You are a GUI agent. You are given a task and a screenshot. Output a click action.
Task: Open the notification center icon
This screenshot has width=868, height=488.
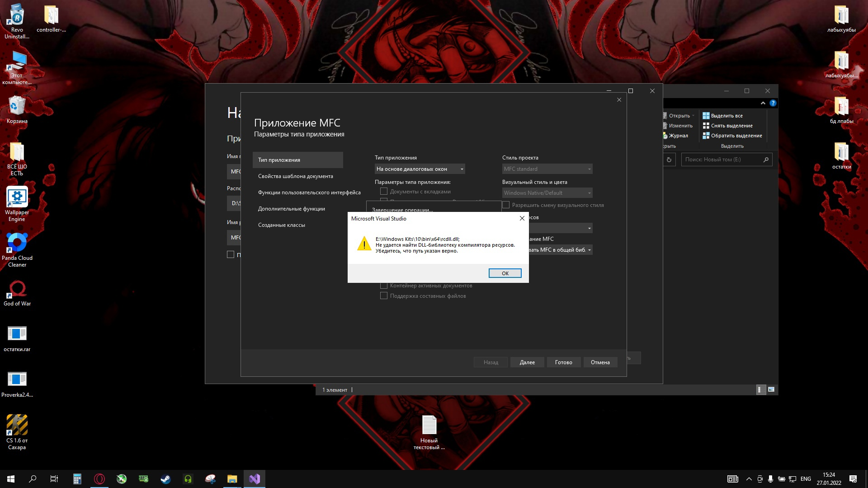tap(853, 479)
